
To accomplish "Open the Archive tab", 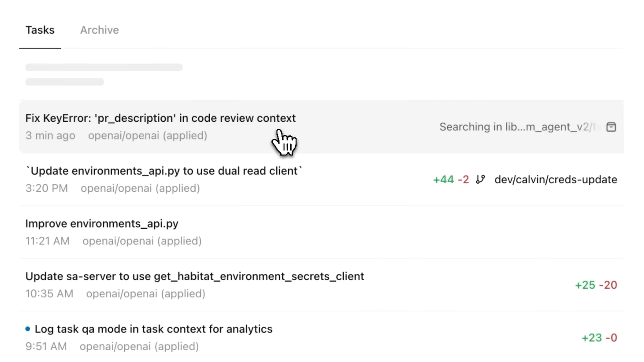I will [x=99, y=30].
